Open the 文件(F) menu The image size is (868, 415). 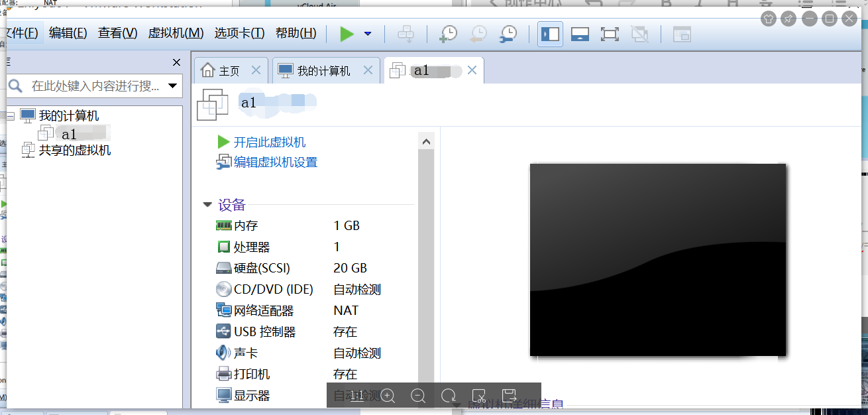[22, 33]
